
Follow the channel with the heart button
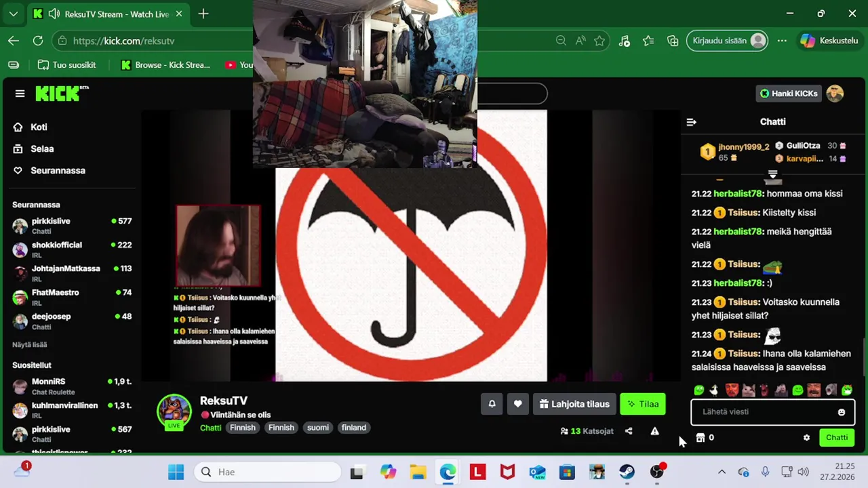[x=517, y=404]
